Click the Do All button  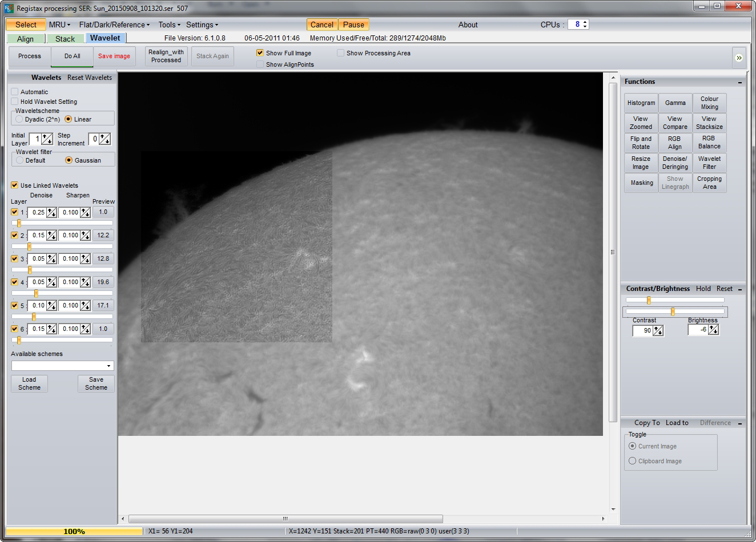[72, 56]
